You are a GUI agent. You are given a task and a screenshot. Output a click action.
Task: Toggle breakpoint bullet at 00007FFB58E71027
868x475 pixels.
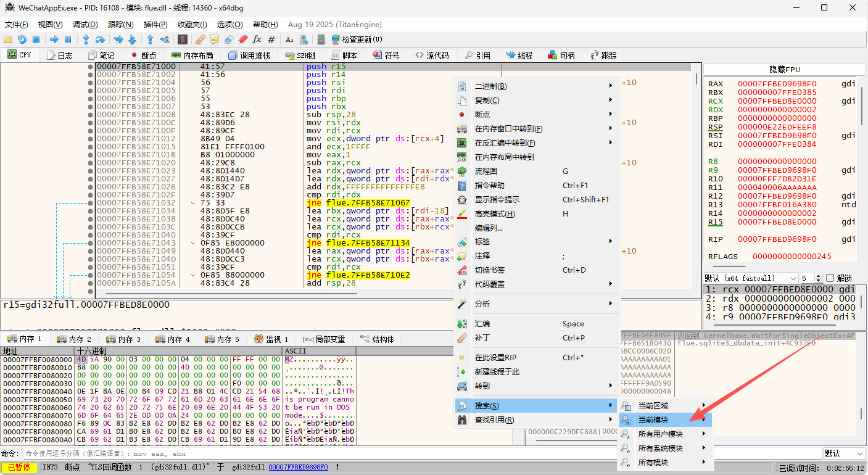[x=91, y=179]
